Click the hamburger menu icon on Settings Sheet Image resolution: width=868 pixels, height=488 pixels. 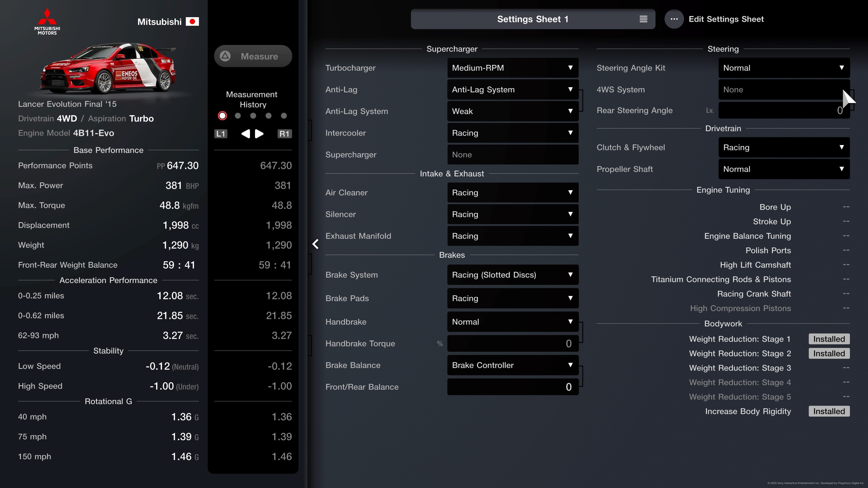(643, 19)
